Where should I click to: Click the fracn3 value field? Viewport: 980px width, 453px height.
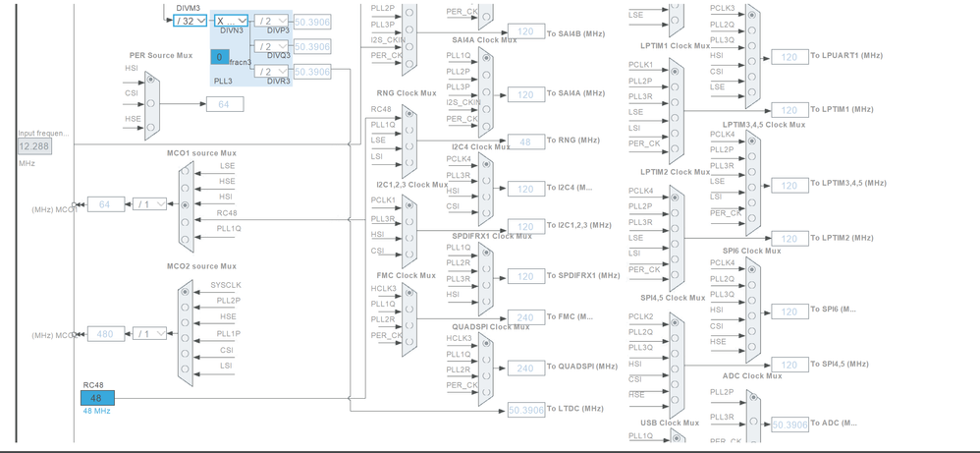(x=219, y=57)
